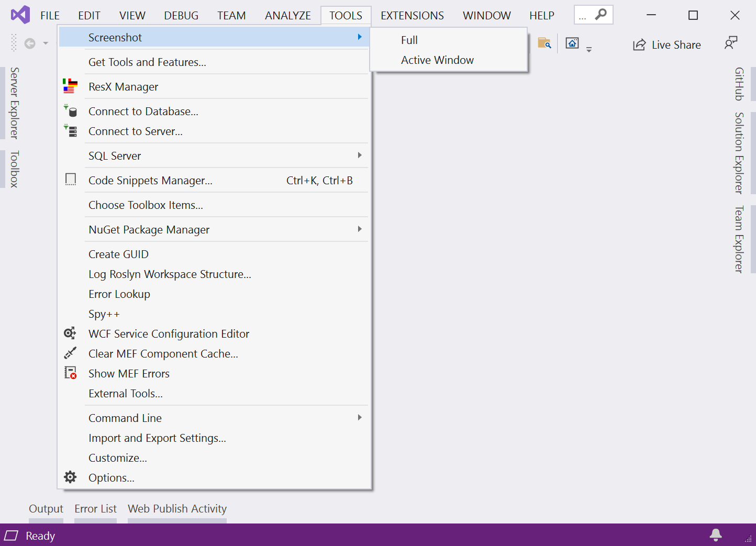
Task: Close the open TOOLS menu
Action: (x=346, y=16)
